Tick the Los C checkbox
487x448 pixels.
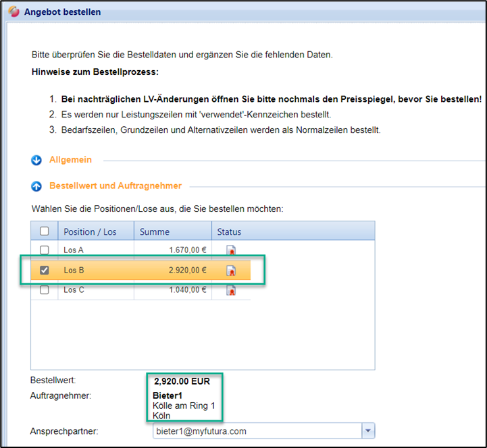45,291
